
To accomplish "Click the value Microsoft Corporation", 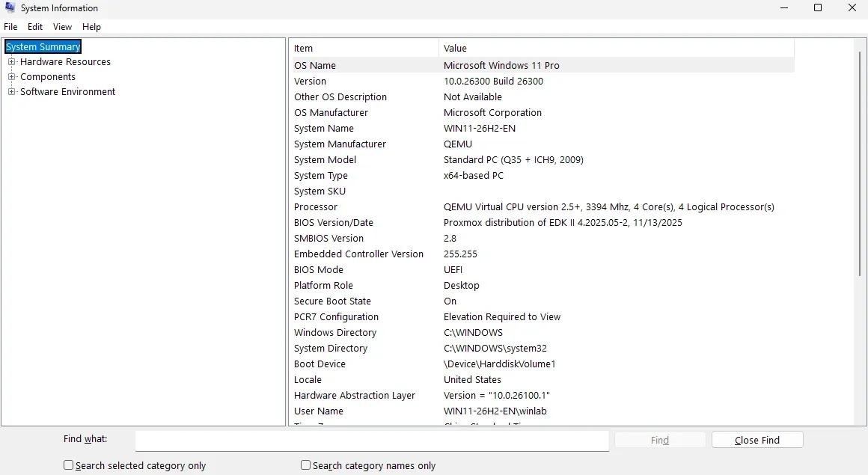I will (x=492, y=112).
